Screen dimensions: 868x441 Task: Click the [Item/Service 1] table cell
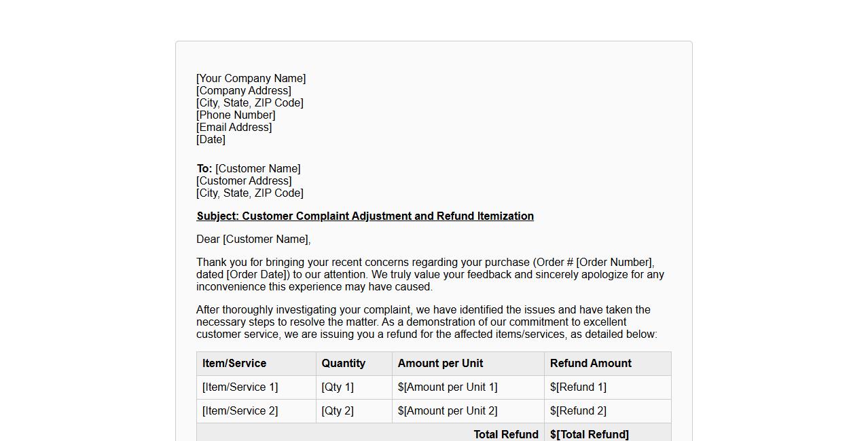pyautogui.click(x=240, y=387)
